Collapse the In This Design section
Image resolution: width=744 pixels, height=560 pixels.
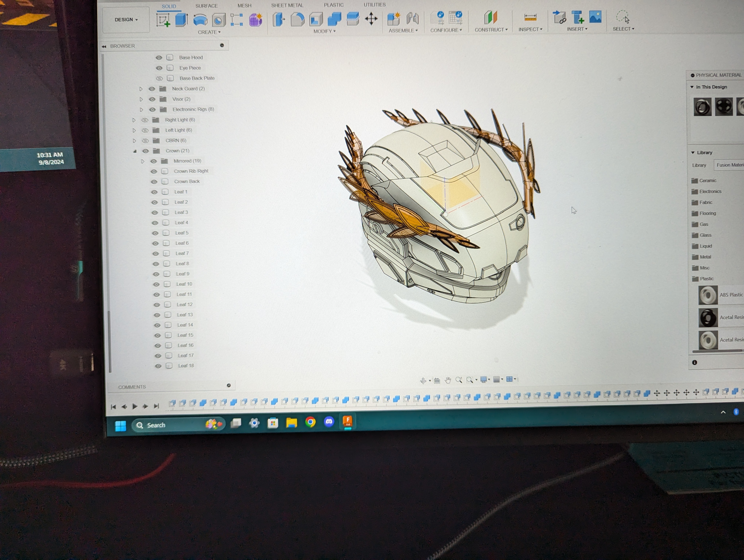coord(692,87)
